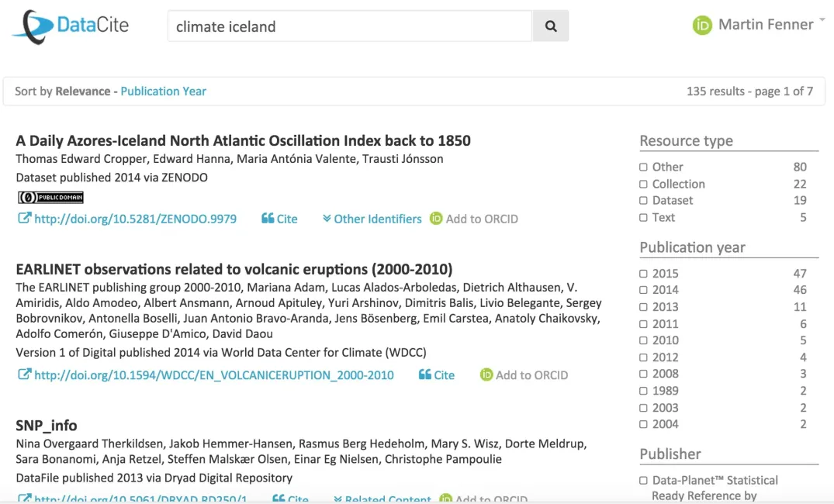Expand Other Identifiers for the ZENODO dataset
834x504 pixels.
372,219
